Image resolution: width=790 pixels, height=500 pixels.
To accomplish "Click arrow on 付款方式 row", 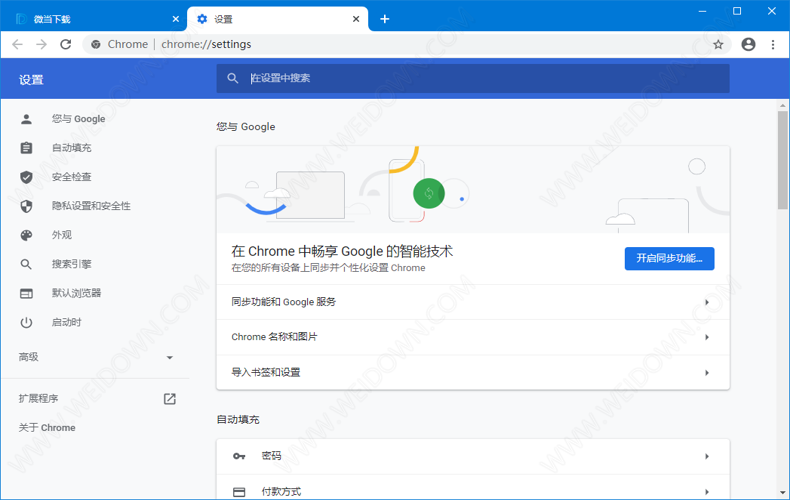I will (707, 491).
